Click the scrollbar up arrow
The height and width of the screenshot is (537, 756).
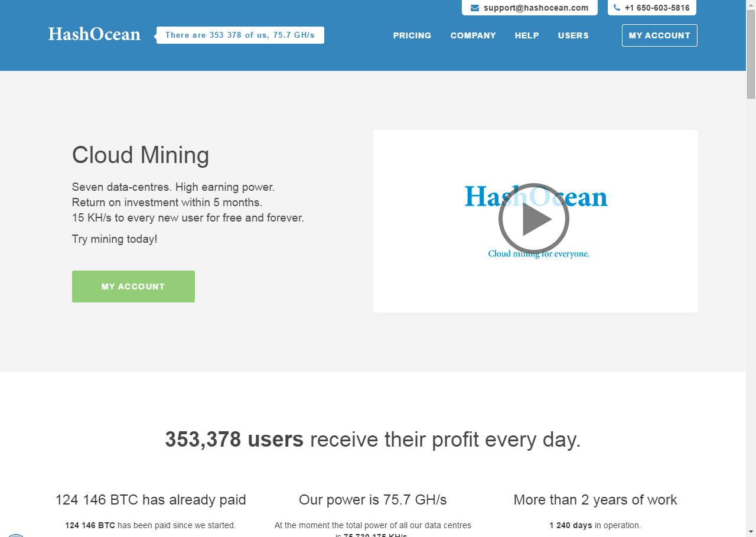point(751,5)
